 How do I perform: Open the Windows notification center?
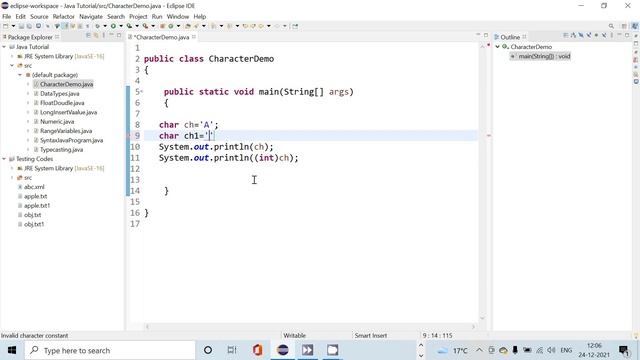pos(624,350)
